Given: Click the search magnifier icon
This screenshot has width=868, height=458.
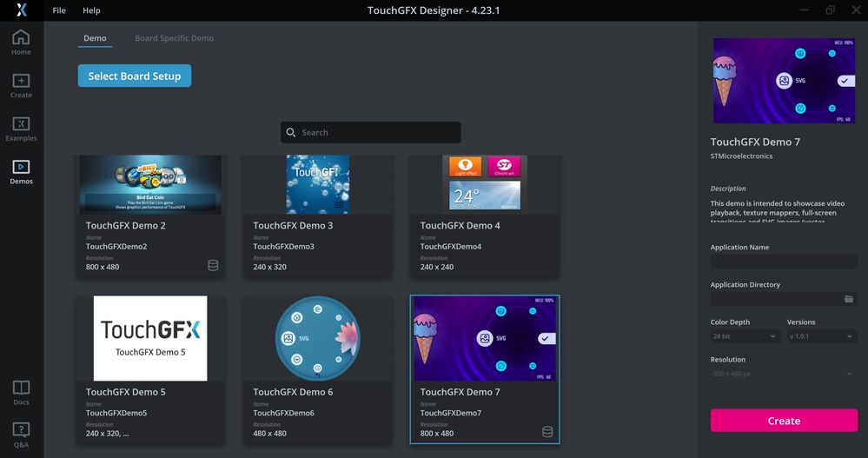Looking at the screenshot, I should (290, 132).
